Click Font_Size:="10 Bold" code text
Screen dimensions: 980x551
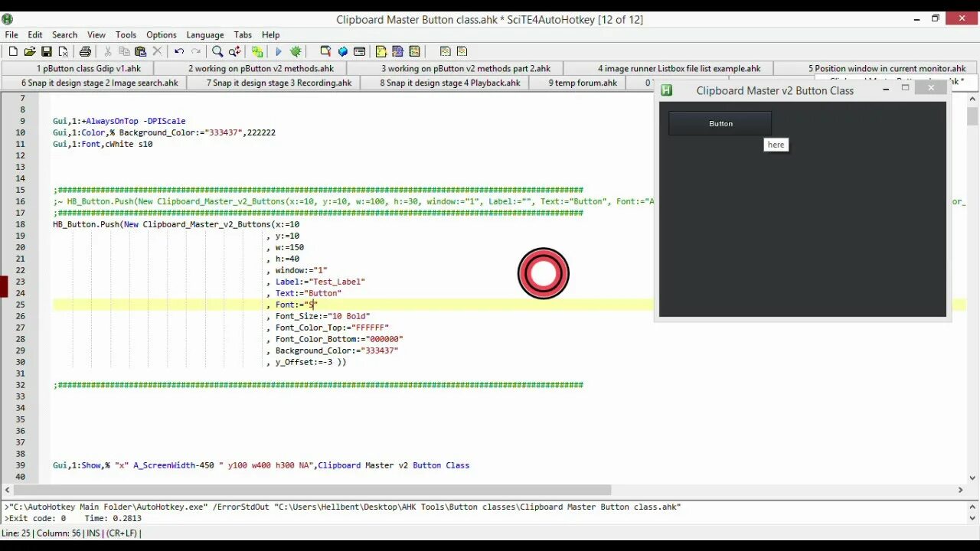point(322,316)
